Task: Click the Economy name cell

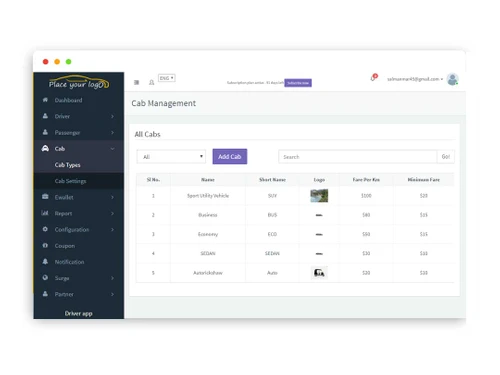Action: tap(208, 234)
